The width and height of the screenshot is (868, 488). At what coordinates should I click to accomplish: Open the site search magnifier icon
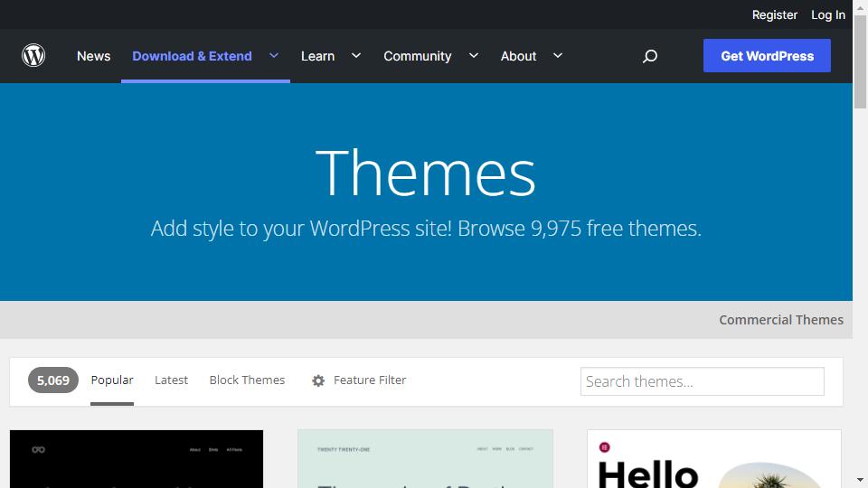[650, 56]
